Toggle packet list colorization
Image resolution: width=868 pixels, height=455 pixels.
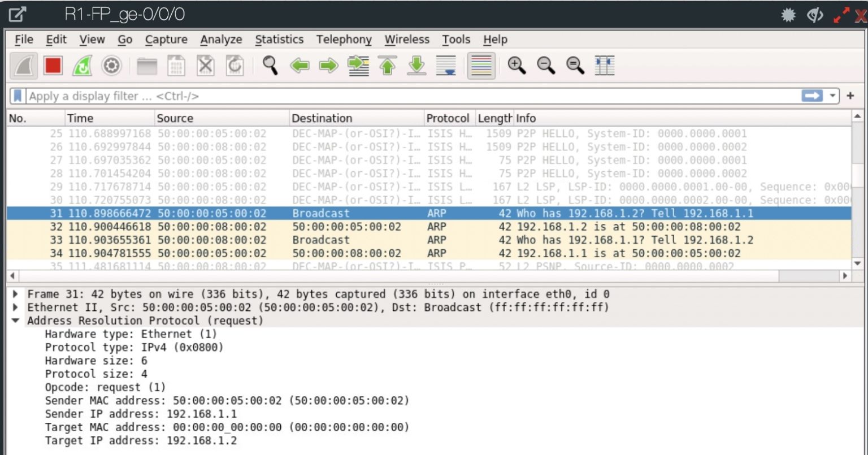[x=481, y=66]
